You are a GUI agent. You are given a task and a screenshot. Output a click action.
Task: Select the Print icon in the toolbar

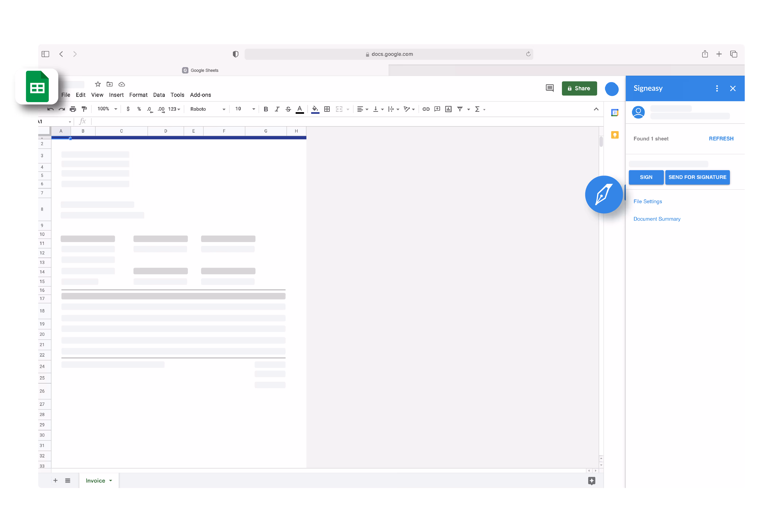tap(73, 109)
